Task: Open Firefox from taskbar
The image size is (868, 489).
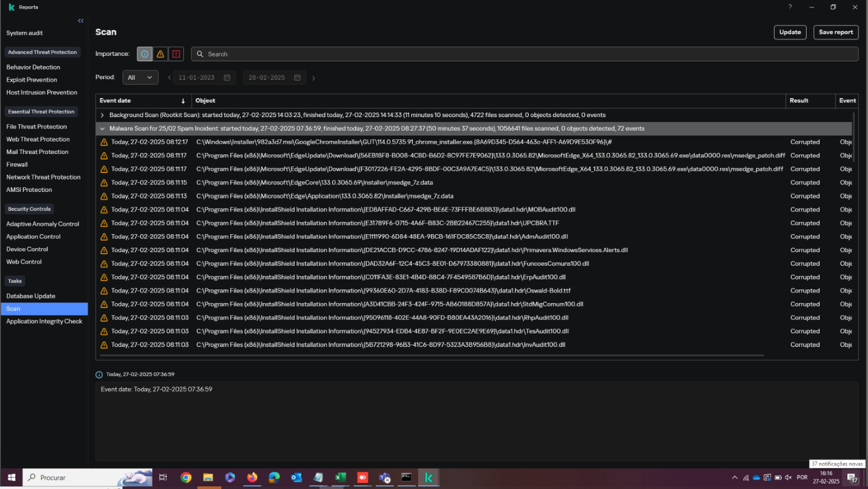Action: click(252, 478)
